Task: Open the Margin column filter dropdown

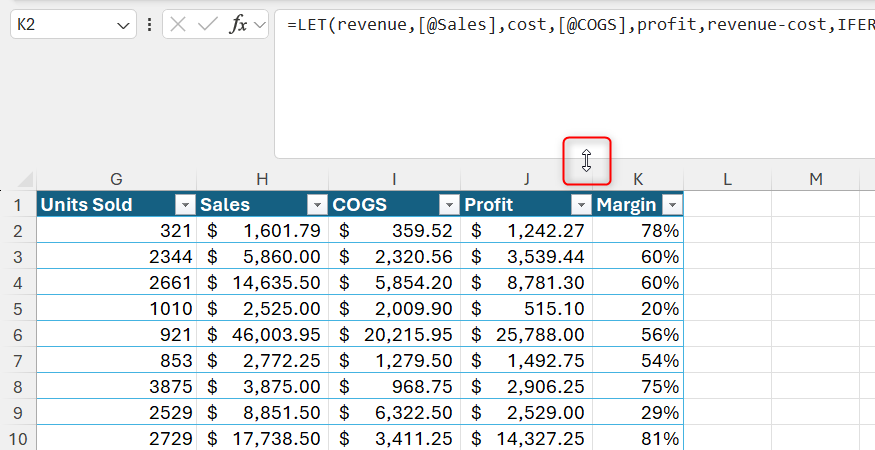Action: pyautogui.click(x=672, y=205)
